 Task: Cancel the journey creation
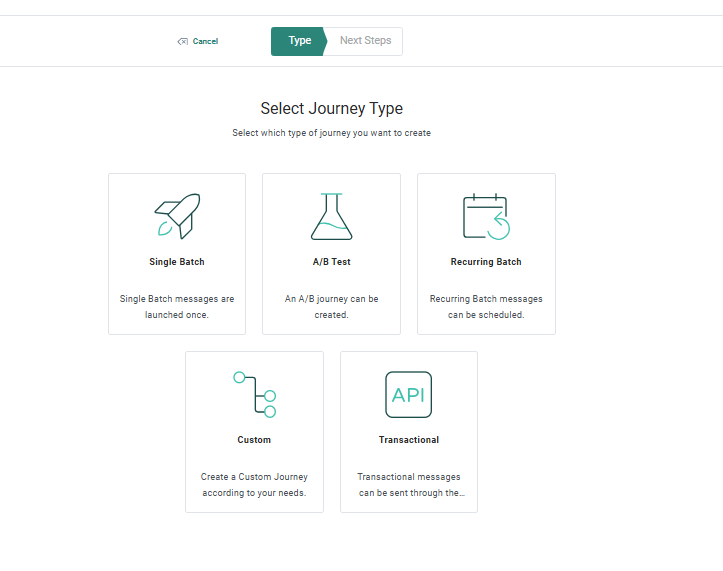(205, 42)
